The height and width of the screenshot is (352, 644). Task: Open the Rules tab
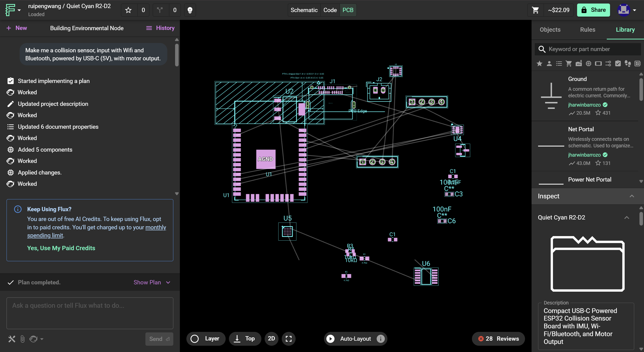tap(588, 30)
